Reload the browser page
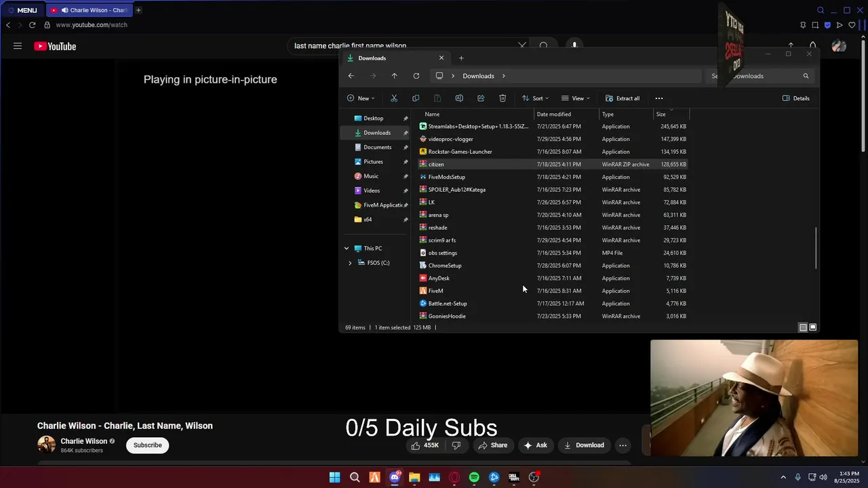This screenshot has height=488, width=868. tap(32, 25)
